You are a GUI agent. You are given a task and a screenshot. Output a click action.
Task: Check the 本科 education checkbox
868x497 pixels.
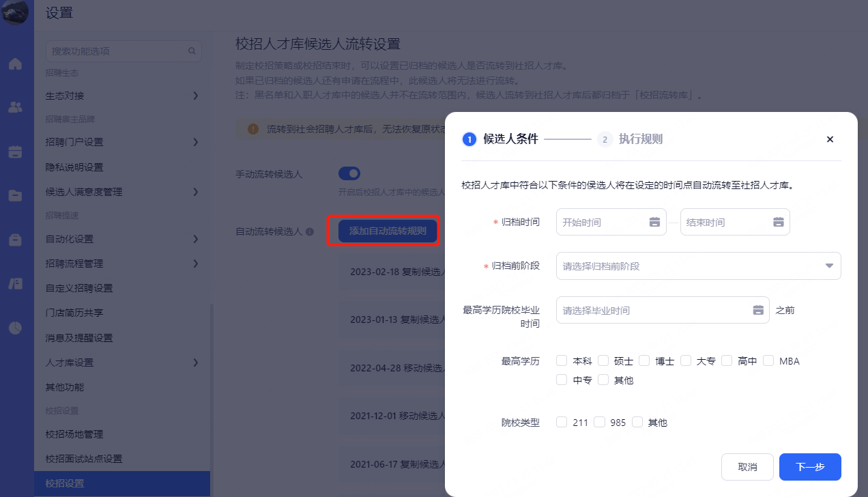coord(562,360)
